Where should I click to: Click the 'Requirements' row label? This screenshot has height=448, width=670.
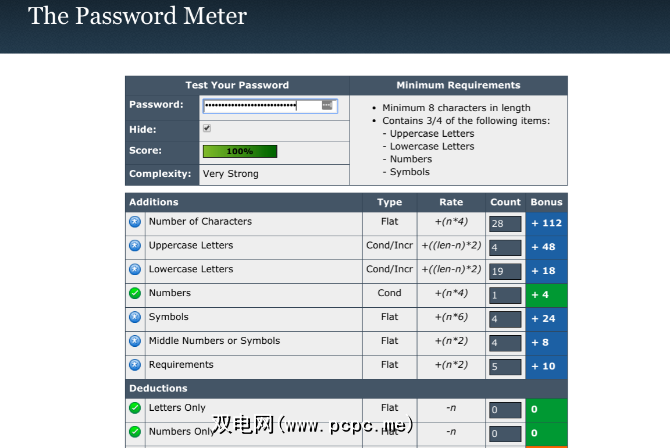point(181,365)
